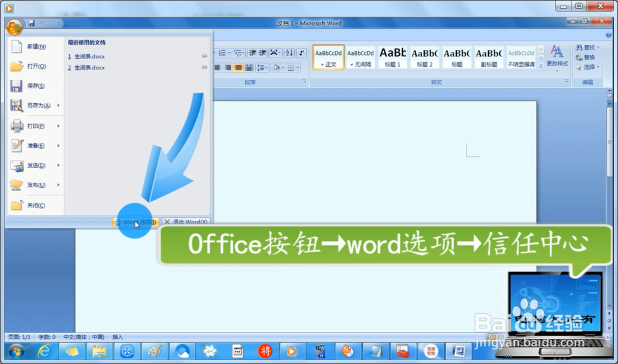Open Customize Quick Access Toolbar dropdown
618x364 pixels.
click(69, 23)
